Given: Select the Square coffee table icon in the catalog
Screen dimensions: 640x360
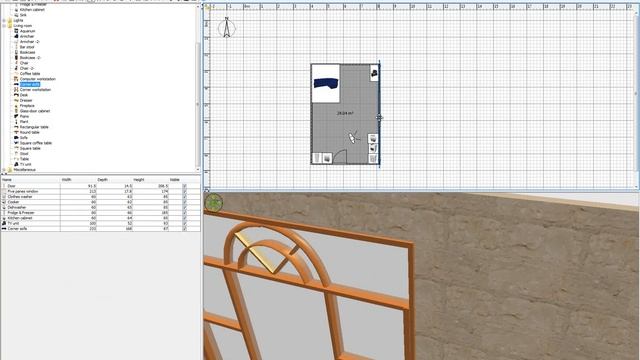Looking at the screenshot, I should coord(16,143).
